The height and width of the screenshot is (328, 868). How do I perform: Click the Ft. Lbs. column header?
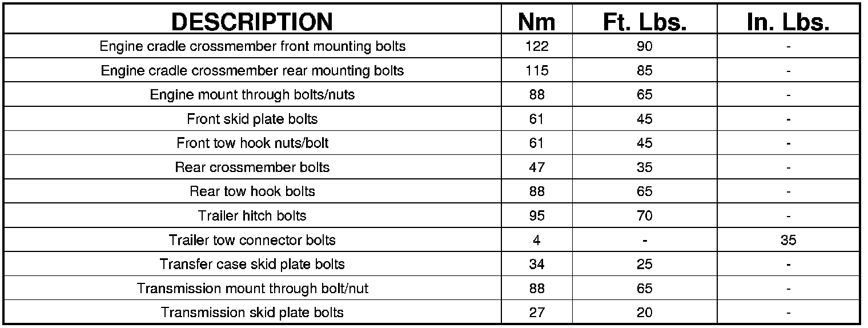[x=644, y=22]
